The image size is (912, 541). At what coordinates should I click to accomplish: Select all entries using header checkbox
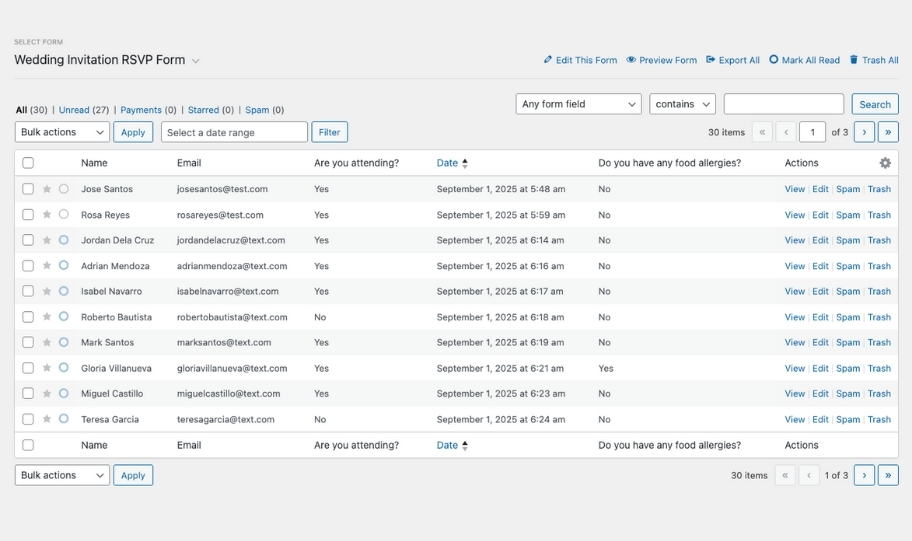click(28, 163)
